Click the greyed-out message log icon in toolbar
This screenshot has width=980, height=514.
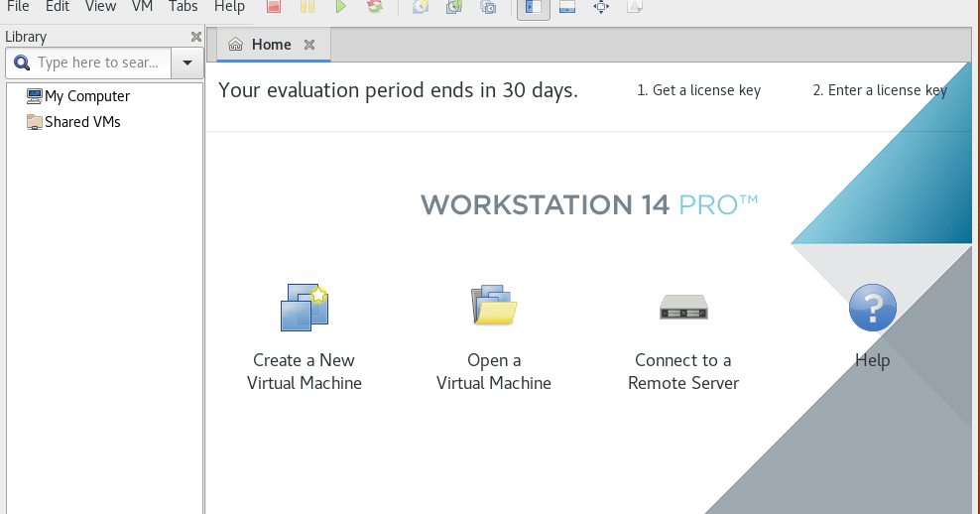click(635, 6)
